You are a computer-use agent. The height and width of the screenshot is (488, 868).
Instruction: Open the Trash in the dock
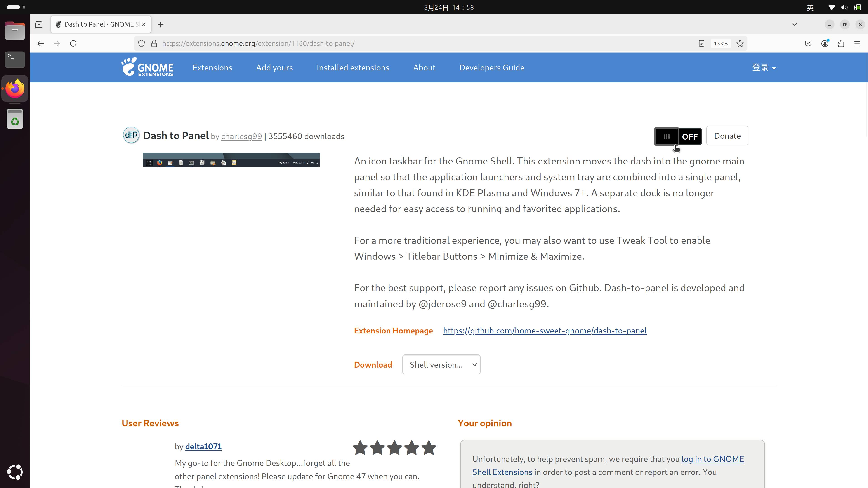tap(15, 119)
